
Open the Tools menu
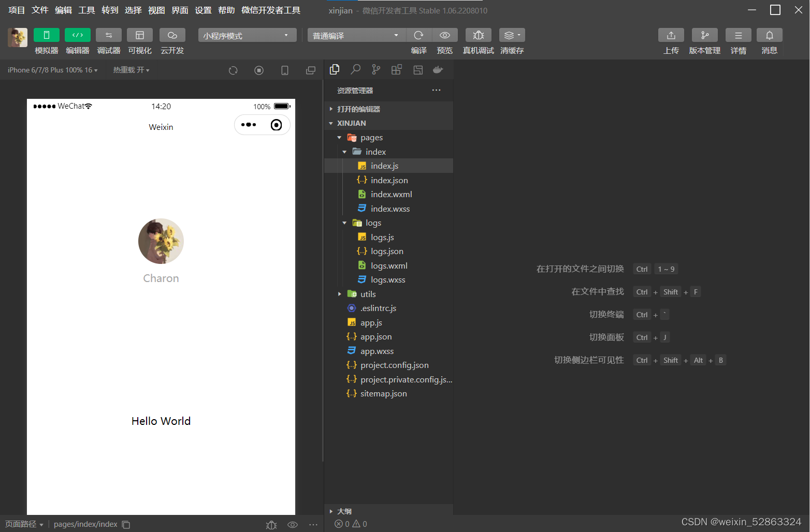click(x=86, y=10)
